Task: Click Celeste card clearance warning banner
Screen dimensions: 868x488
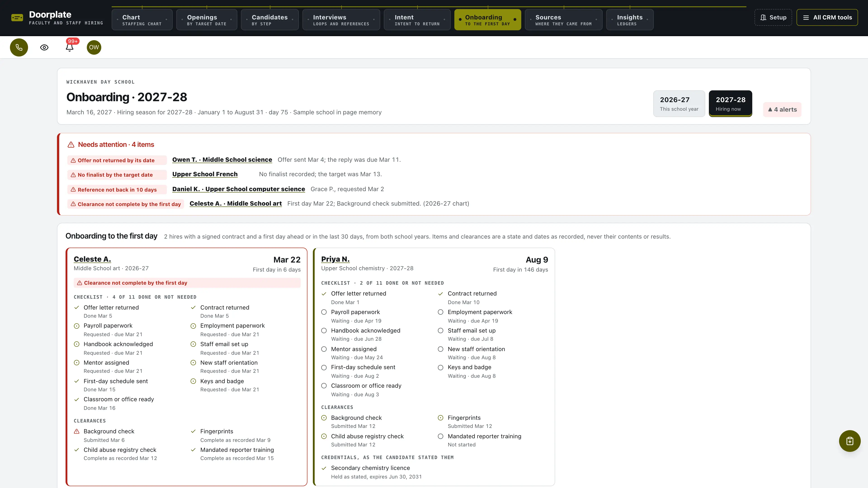Action: click(x=187, y=283)
